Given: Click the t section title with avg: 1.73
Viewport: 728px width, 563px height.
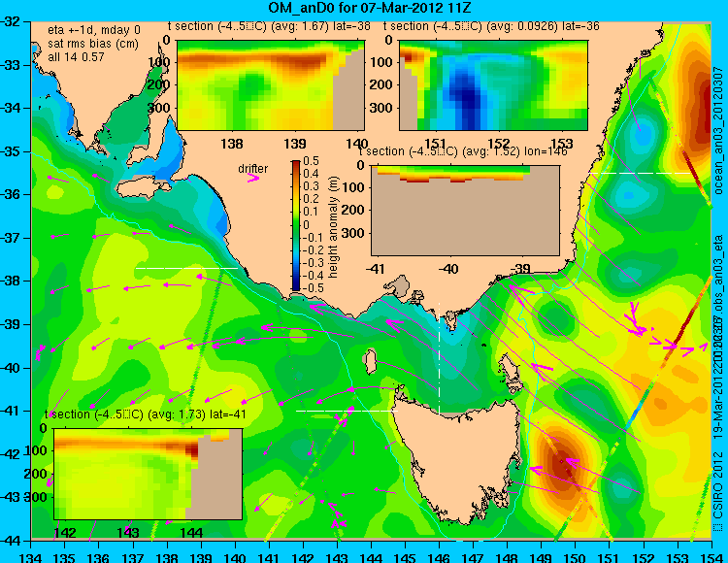Looking at the screenshot, I should (x=146, y=414).
